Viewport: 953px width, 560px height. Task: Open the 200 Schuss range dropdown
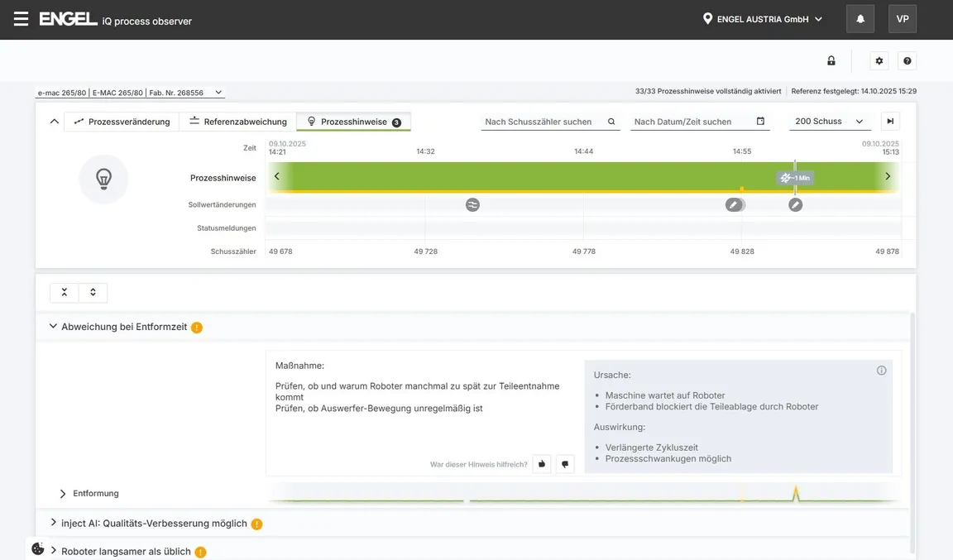[x=829, y=122]
